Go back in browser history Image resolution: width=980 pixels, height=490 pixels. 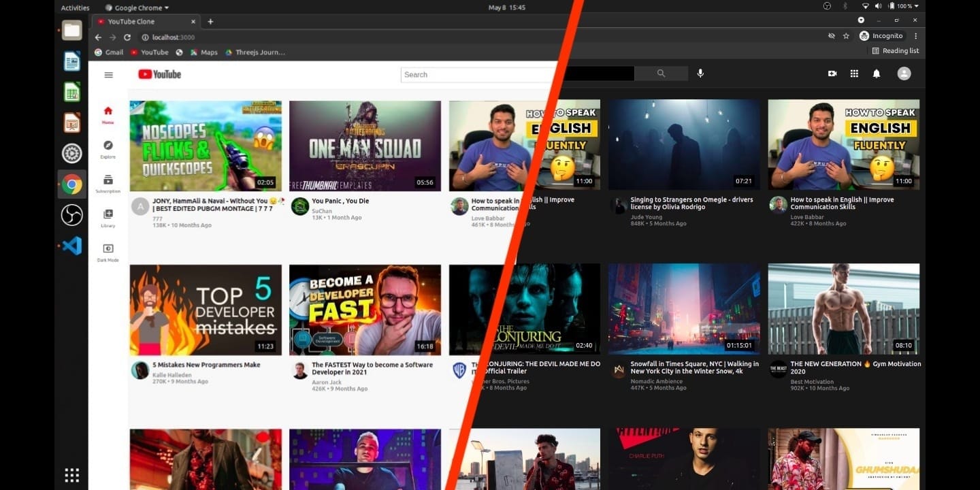(x=98, y=37)
